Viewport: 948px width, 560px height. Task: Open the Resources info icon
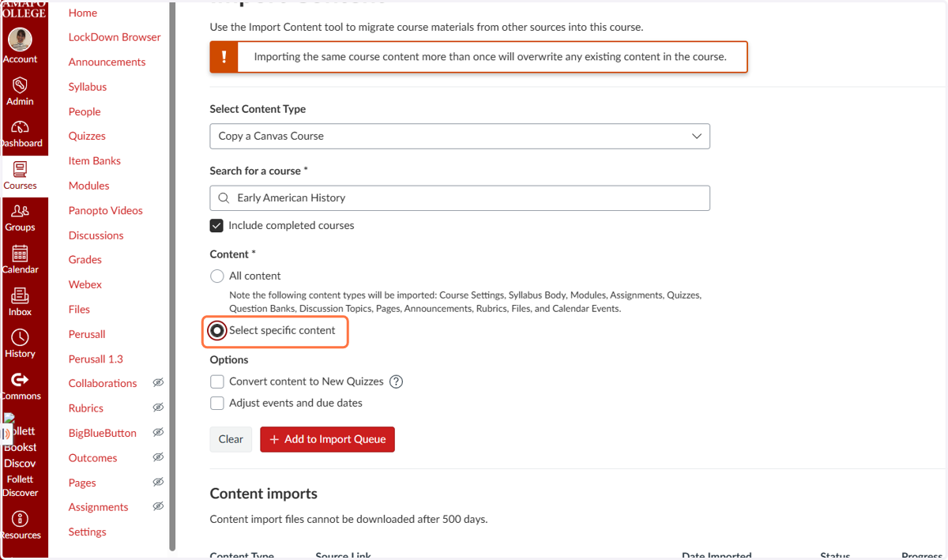coord(20,519)
